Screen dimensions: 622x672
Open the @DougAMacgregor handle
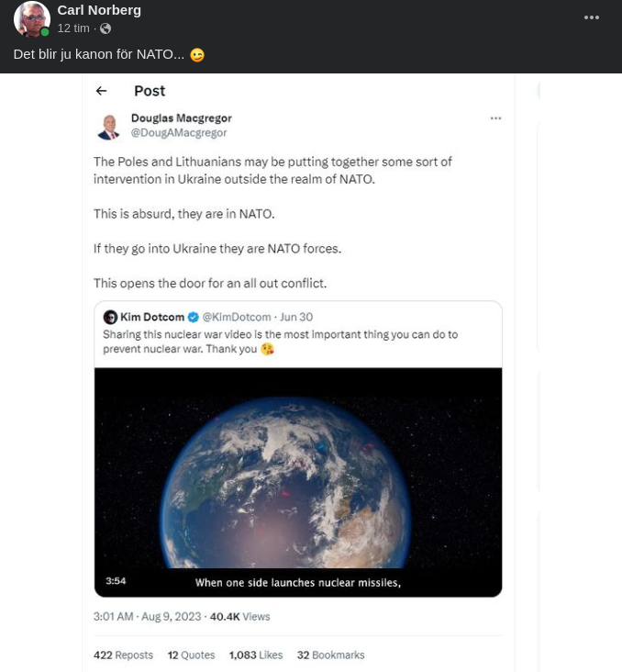(179, 133)
